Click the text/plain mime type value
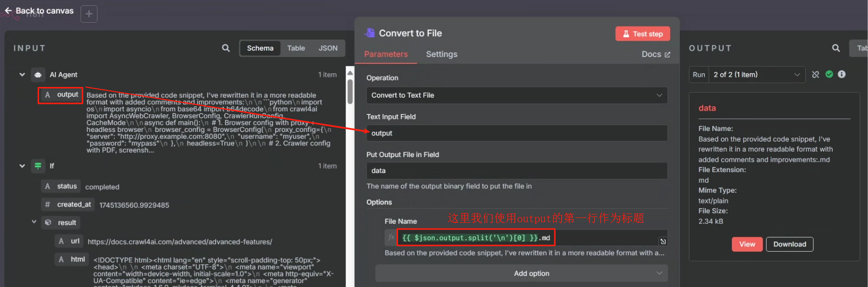This screenshot has width=868, height=287. 713,201
